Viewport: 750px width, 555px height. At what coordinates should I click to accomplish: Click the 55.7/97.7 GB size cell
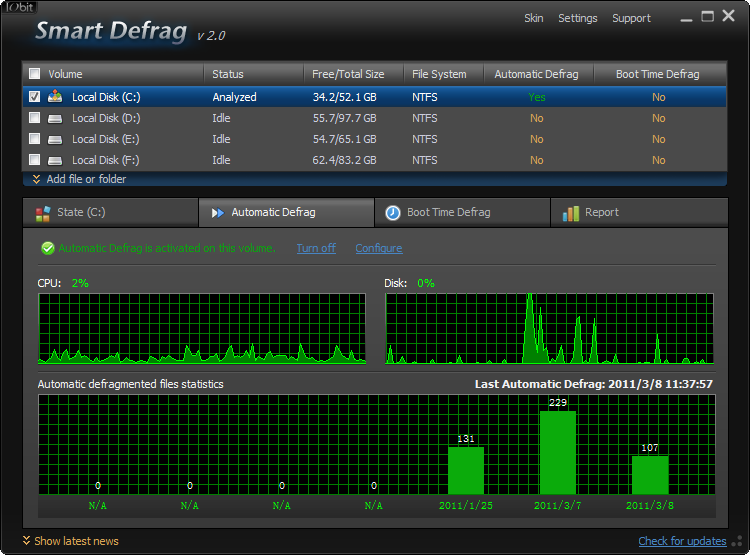pos(344,118)
